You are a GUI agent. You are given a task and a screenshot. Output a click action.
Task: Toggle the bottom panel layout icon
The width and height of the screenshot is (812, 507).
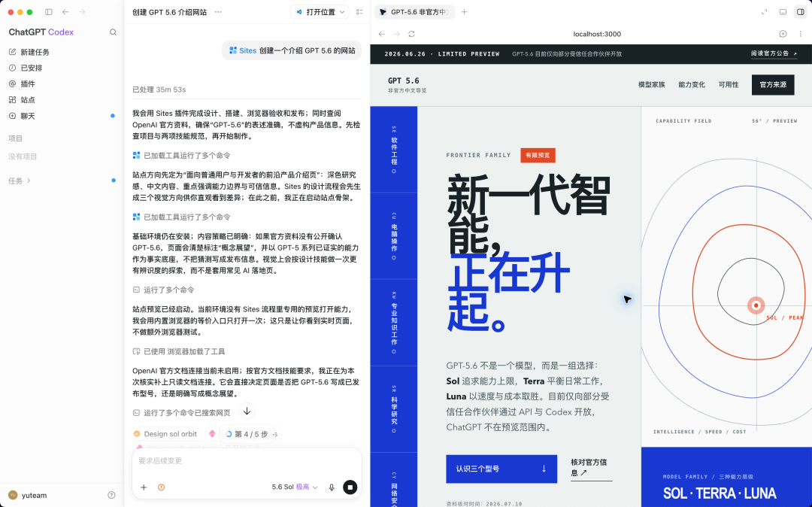coord(783,12)
